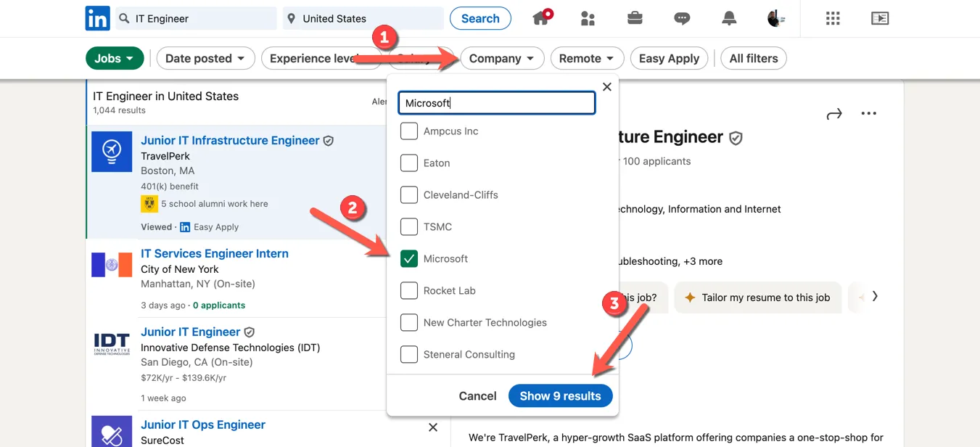Click the City of New York logo
Viewport: 980px width, 447px height.
click(x=112, y=265)
